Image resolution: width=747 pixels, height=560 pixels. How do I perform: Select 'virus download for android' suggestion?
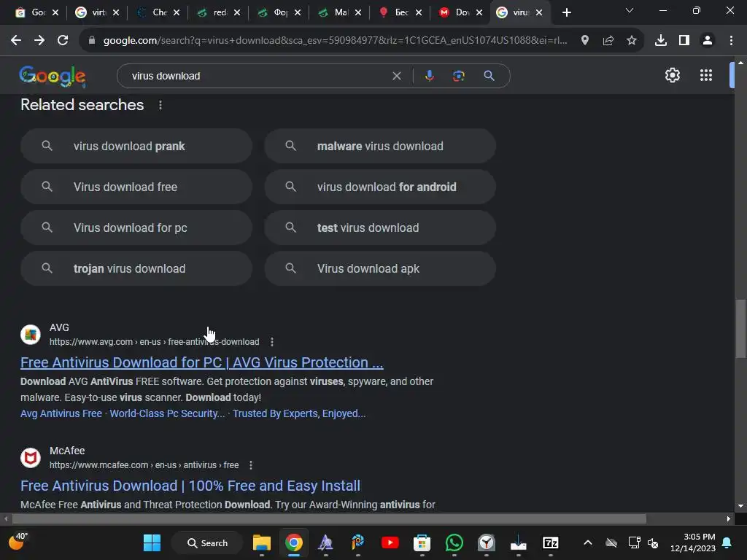coord(380,187)
